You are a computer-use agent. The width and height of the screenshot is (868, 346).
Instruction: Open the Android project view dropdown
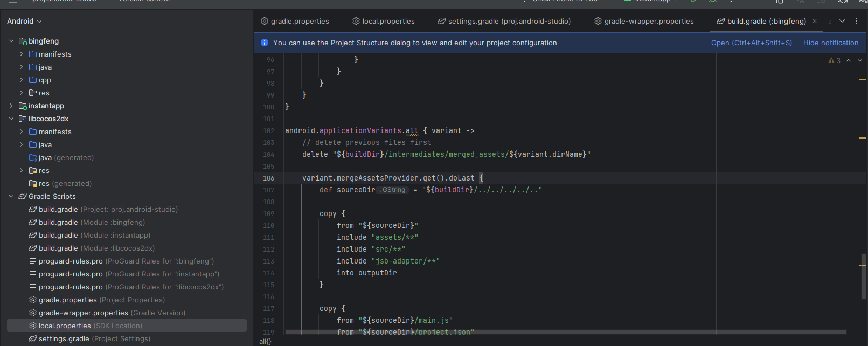point(24,21)
